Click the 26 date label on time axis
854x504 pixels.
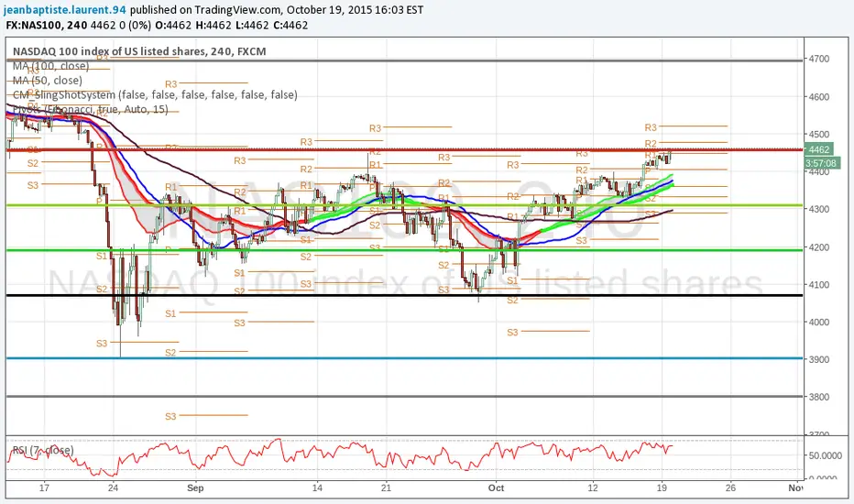[730, 488]
